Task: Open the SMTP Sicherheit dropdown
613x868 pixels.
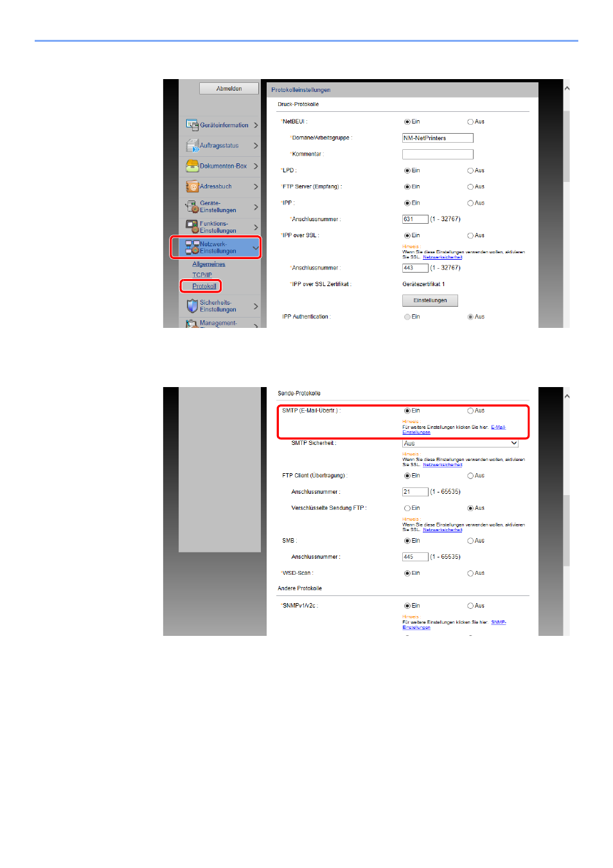Action: click(460, 443)
